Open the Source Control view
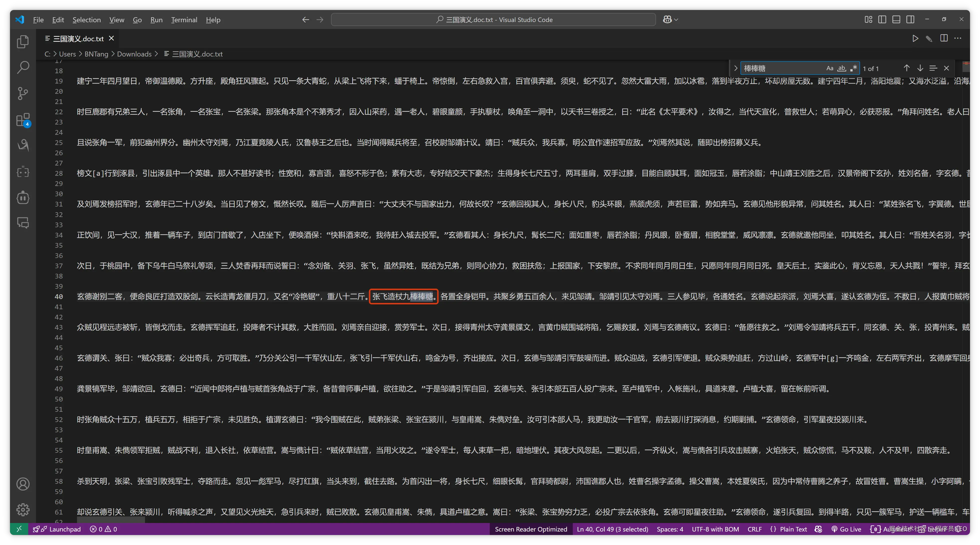Screen dimensions: 980x545 (23, 93)
